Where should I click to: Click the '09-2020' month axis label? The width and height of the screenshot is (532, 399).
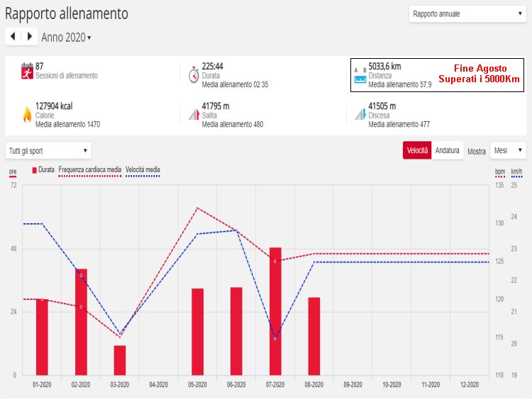[353, 385]
